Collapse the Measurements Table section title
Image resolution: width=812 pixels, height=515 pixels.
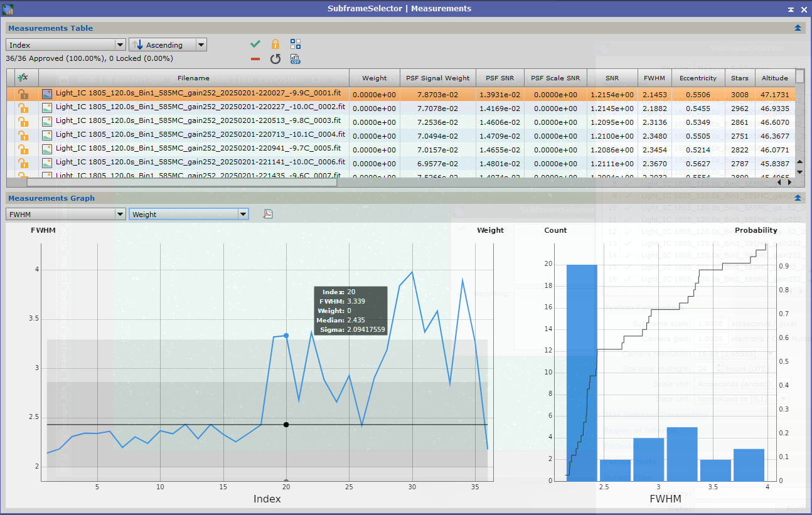(50, 28)
